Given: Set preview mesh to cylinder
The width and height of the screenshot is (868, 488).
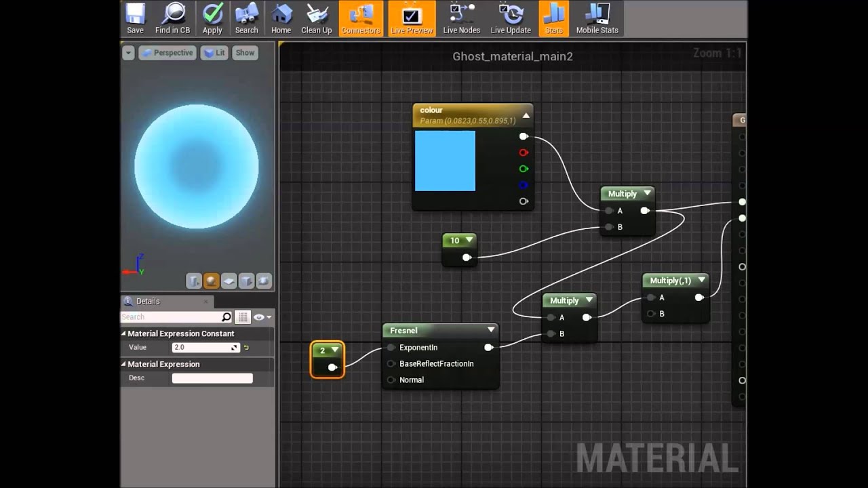Looking at the screenshot, I should (194, 281).
